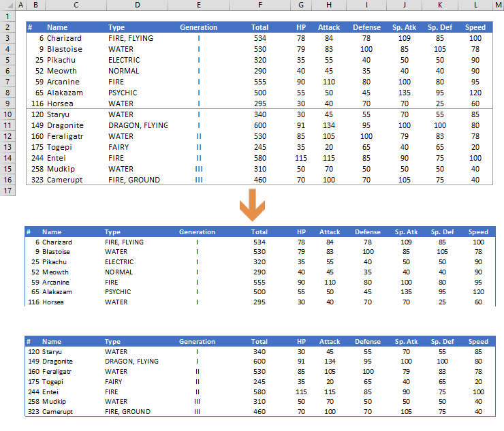Select Speed 120 cell in worksheet row 8
Image resolution: width=504 pixels, height=431 pixels.
click(475, 93)
